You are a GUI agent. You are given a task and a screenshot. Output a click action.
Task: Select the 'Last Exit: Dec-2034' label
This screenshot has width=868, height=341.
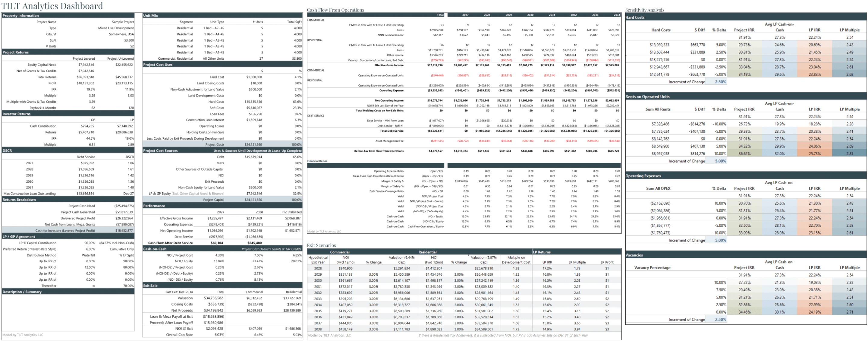179,292
